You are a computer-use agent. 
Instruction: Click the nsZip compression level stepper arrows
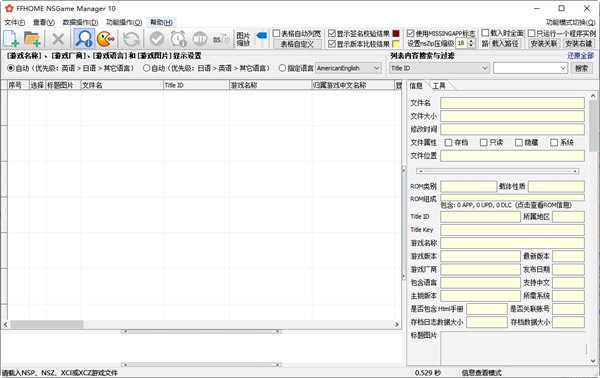click(x=471, y=43)
